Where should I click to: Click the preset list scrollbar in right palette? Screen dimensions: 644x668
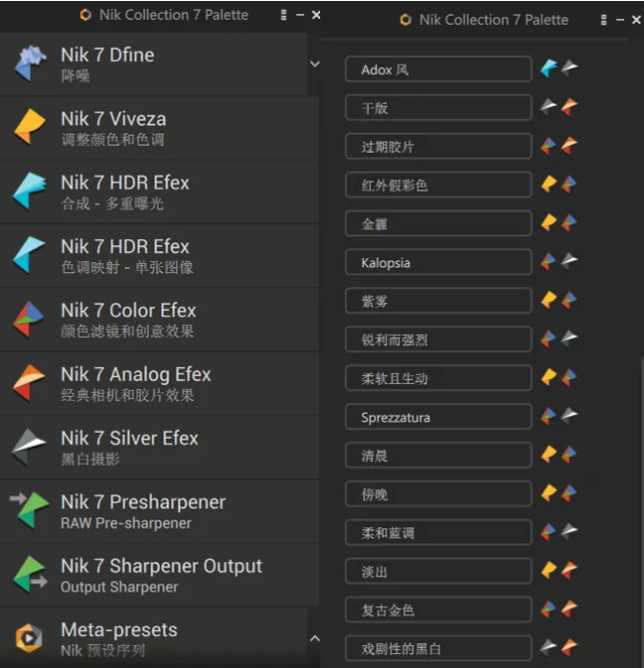(642, 511)
